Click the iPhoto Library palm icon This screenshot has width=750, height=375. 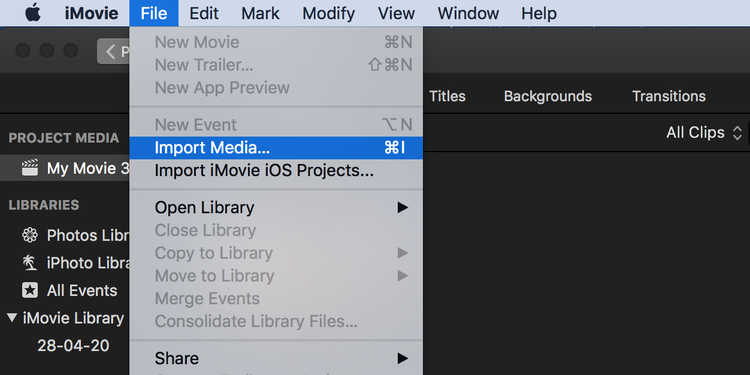click(x=30, y=263)
